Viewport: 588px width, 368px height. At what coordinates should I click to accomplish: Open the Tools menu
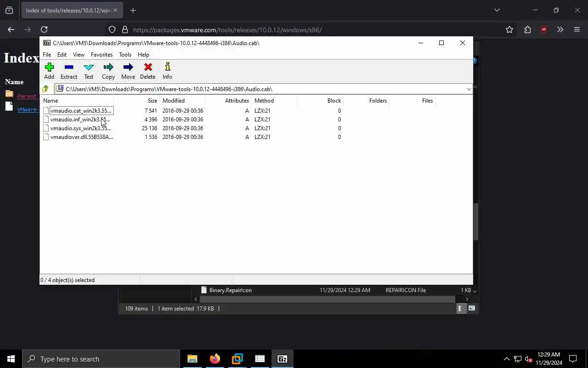tap(125, 54)
